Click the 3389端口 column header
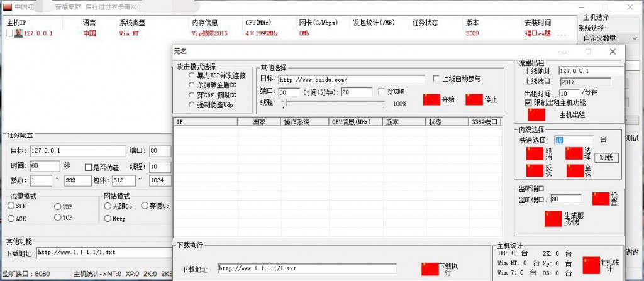The image size is (644, 281). 485,122
